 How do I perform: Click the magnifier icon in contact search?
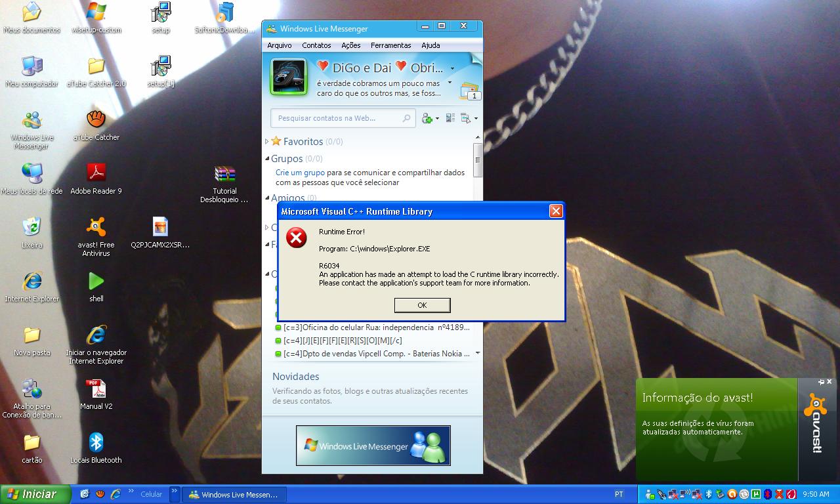click(407, 118)
